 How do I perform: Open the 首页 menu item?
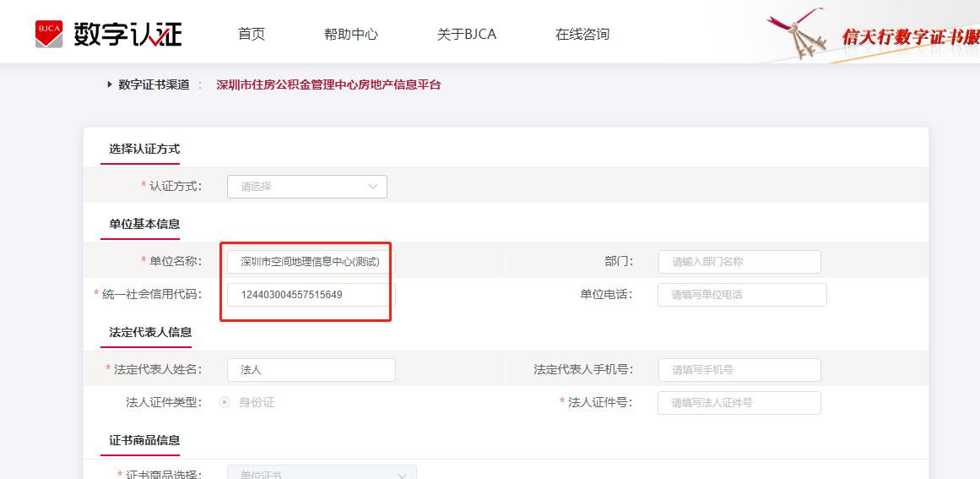click(x=252, y=35)
